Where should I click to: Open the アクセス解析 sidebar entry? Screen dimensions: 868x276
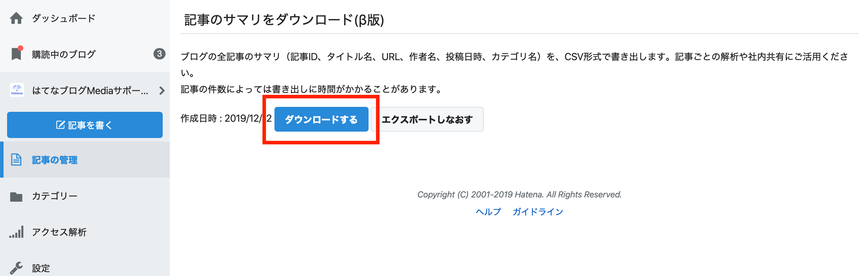[58, 232]
